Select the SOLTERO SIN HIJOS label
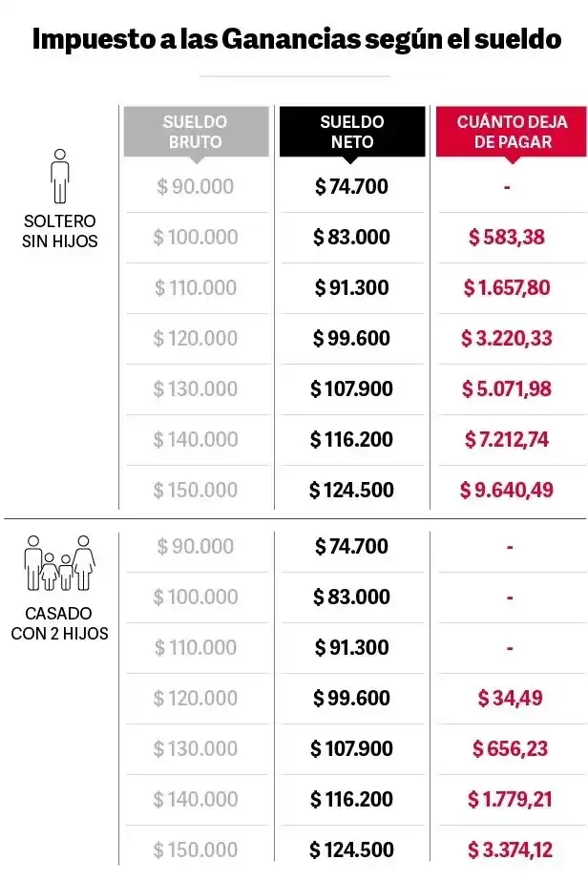 point(60,231)
